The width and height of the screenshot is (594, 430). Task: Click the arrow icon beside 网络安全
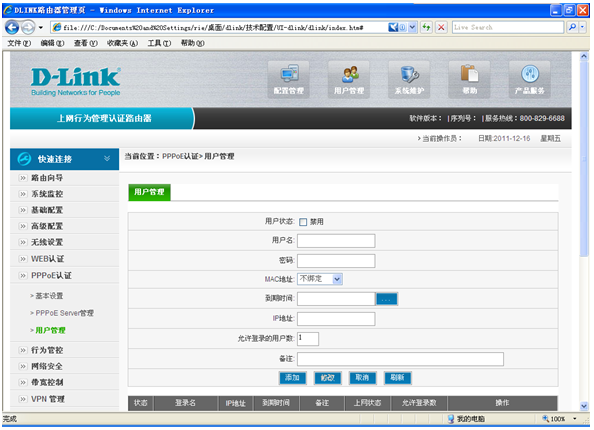pyautogui.click(x=23, y=366)
